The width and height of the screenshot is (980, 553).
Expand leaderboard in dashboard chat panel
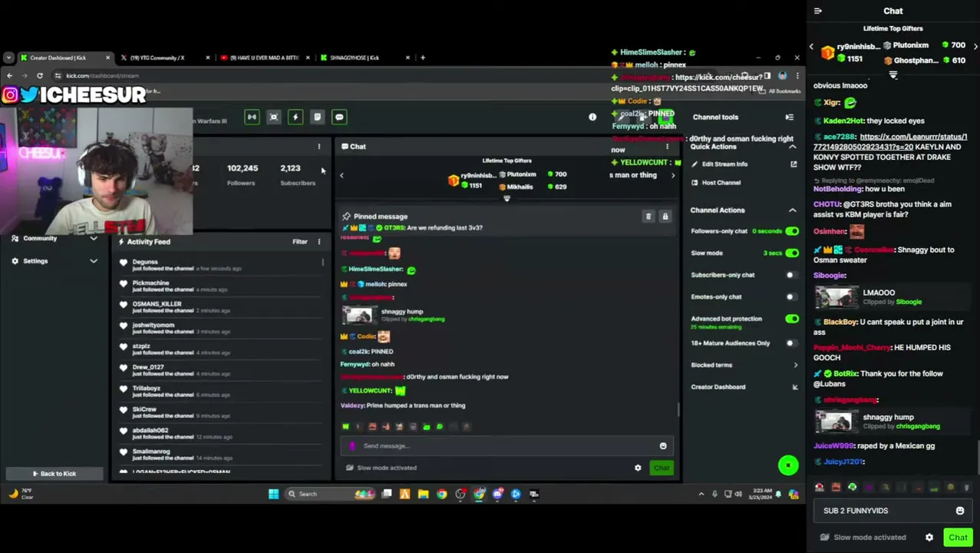click(506, 198)
